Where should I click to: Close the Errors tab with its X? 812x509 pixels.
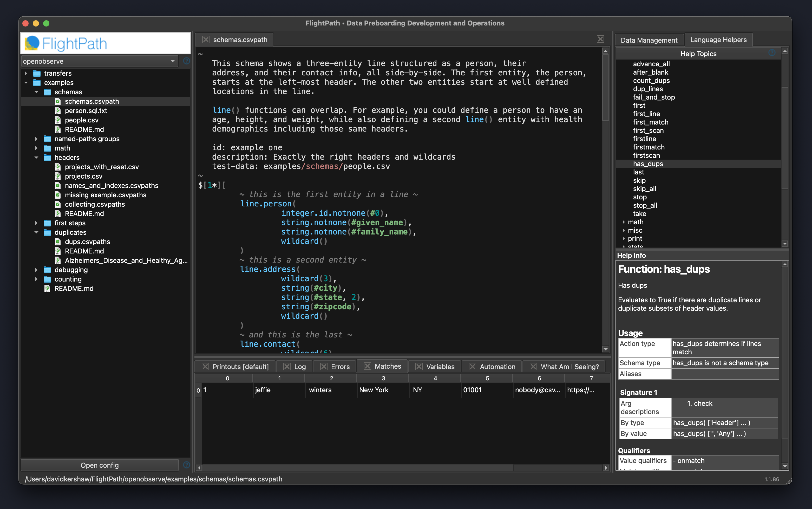324,367
